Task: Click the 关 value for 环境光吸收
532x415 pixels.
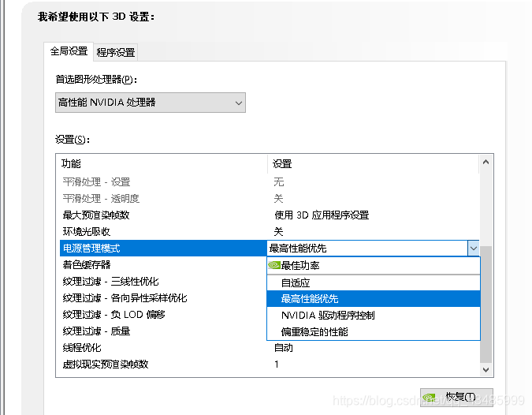Action: pos(278,232)
